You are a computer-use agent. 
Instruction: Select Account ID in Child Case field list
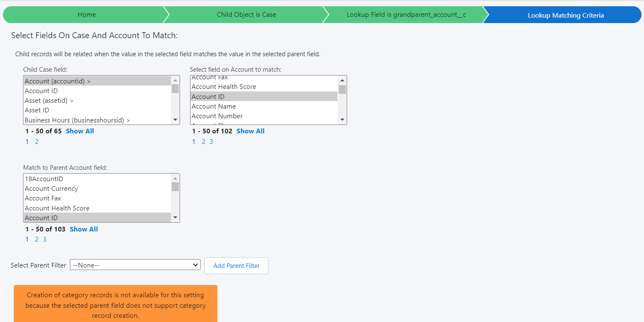pos(97,91)
